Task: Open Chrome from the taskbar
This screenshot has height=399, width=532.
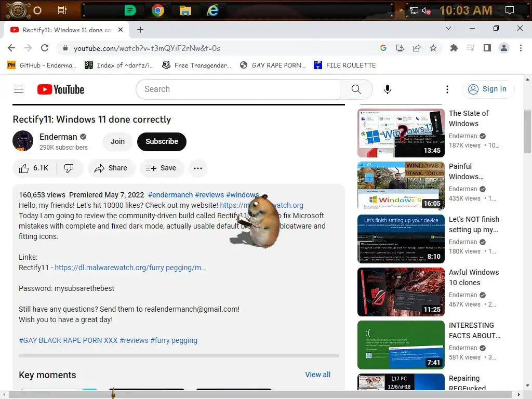Action: coord(158,10)
